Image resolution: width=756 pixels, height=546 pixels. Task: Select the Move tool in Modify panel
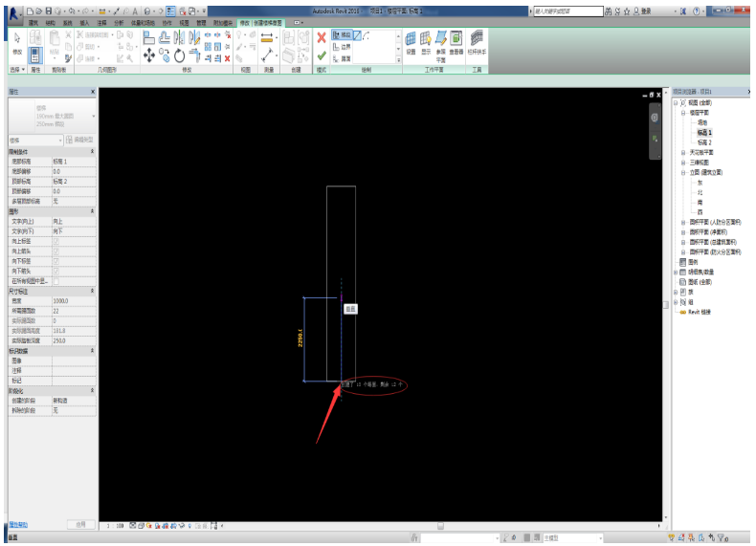coord(150,55)
